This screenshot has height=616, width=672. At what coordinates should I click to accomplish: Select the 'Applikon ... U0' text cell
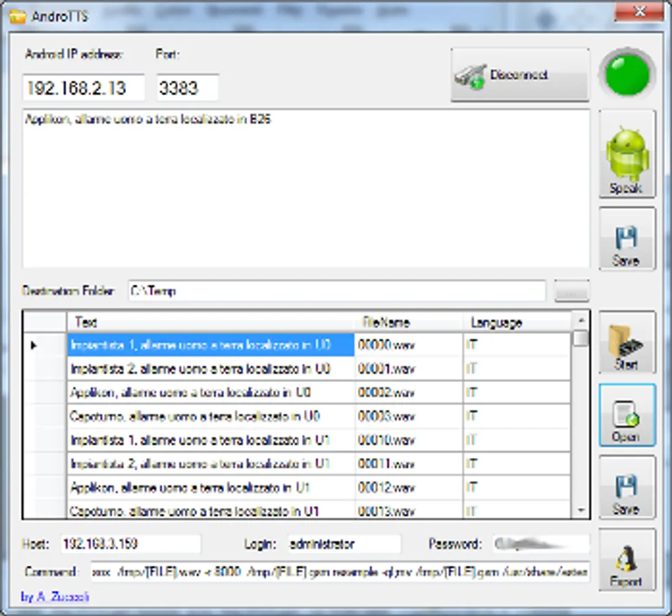point(211,392)
